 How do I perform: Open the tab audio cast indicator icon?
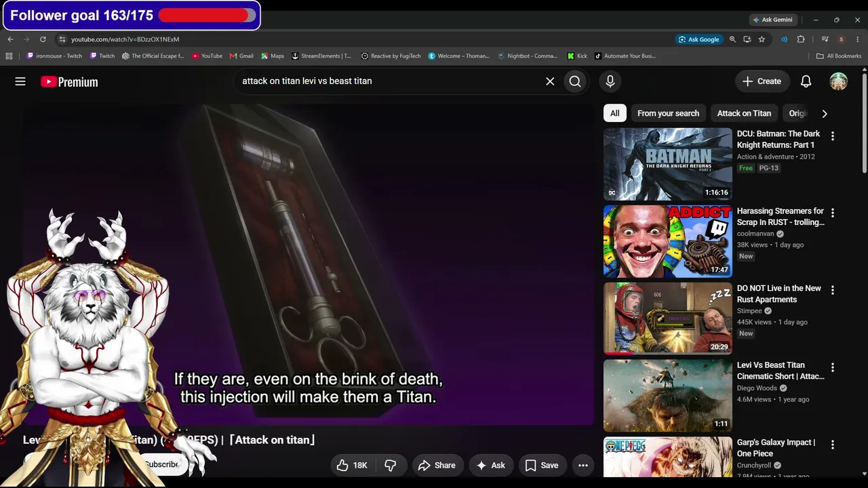tap(785, 39)
